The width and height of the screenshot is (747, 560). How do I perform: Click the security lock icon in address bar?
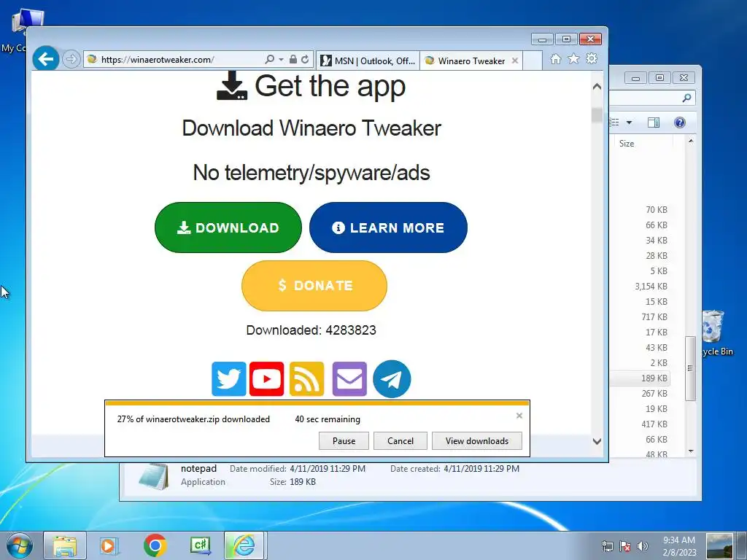293,60
